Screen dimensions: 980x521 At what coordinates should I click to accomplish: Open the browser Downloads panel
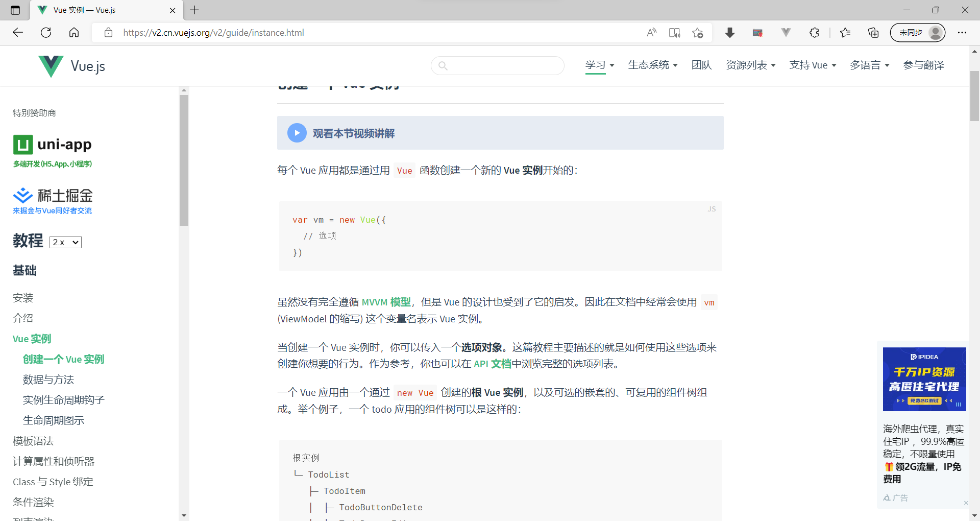coord(730,32)
